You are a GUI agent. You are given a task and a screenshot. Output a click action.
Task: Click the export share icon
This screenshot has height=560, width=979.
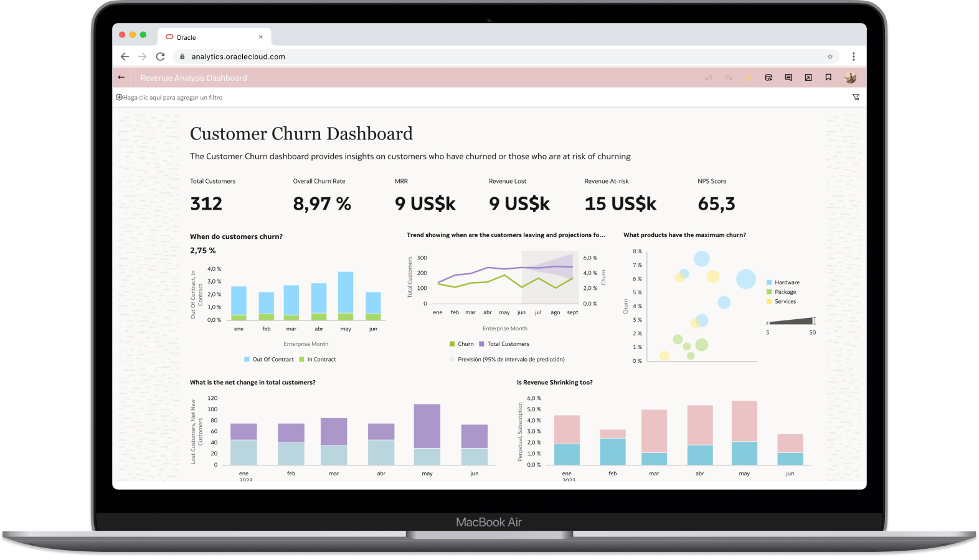808,78
